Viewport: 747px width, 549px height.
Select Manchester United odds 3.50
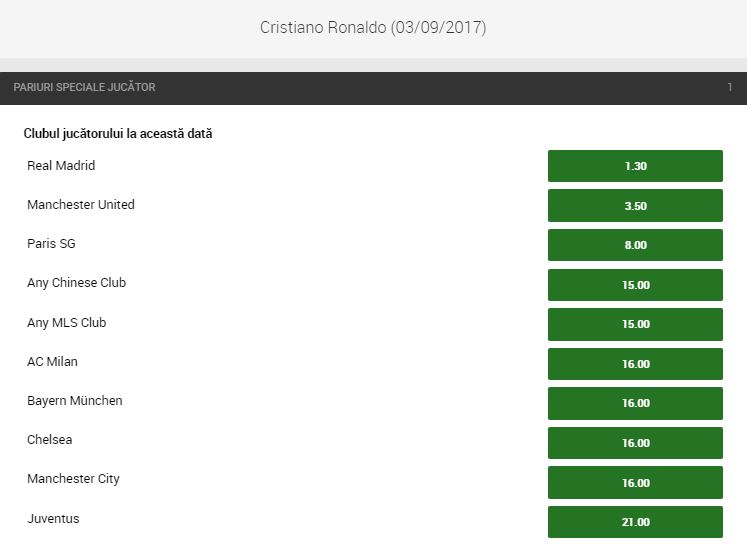[635, 205]
